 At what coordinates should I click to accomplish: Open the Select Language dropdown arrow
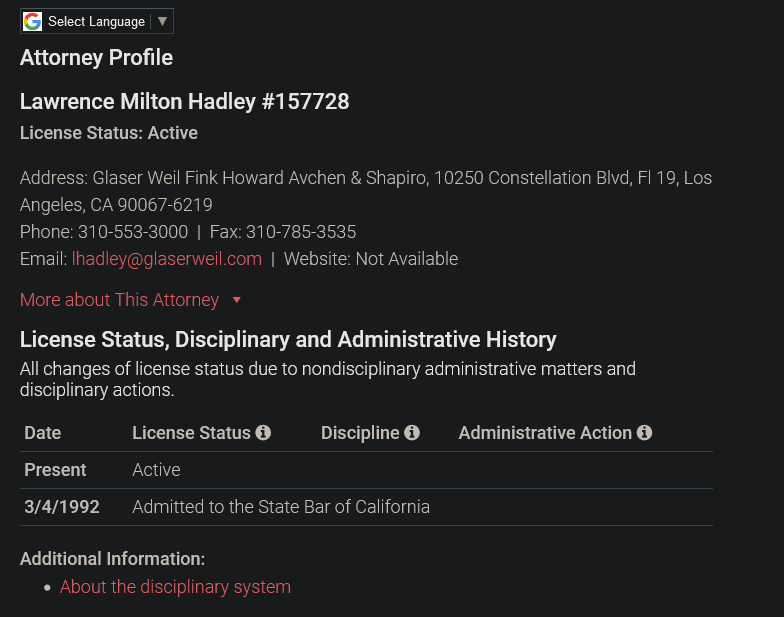[x=162, y=21]
